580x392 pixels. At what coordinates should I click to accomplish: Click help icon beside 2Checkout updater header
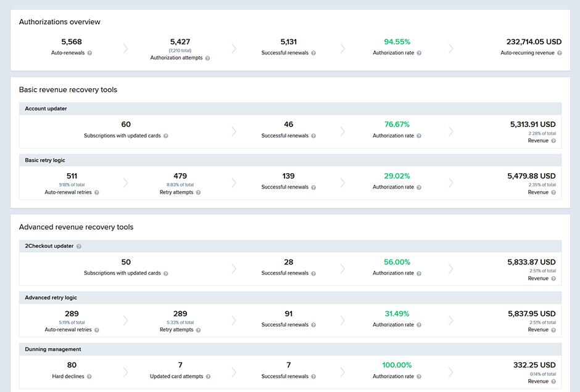click(x=79, y=247)
